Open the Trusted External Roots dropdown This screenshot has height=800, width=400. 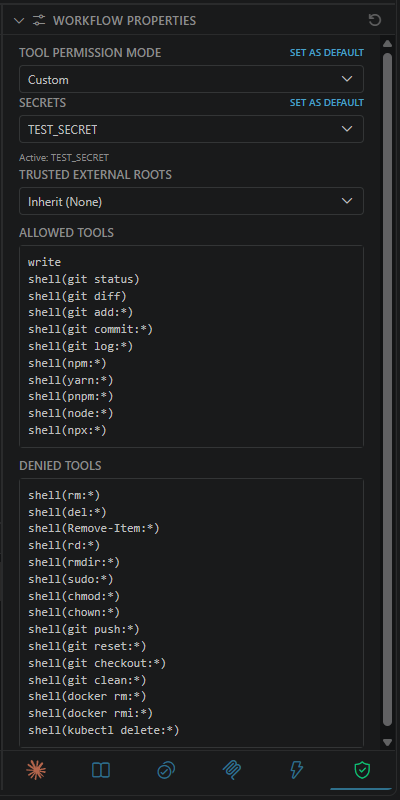point(191,201)
